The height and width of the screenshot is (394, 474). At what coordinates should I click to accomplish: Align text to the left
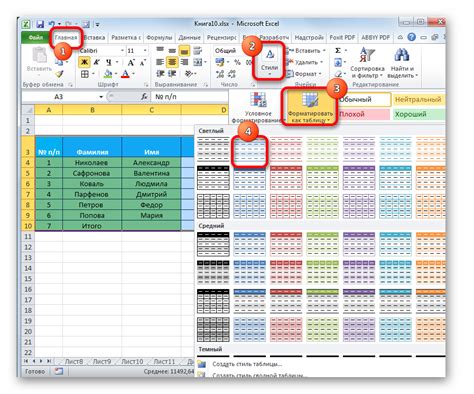(x=160, y=62)
